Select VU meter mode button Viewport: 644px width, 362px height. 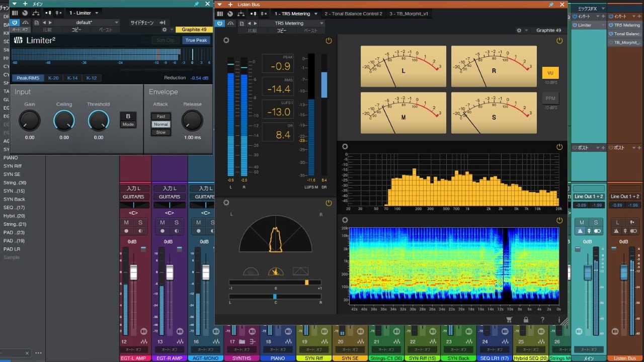[x=550, y=73]
